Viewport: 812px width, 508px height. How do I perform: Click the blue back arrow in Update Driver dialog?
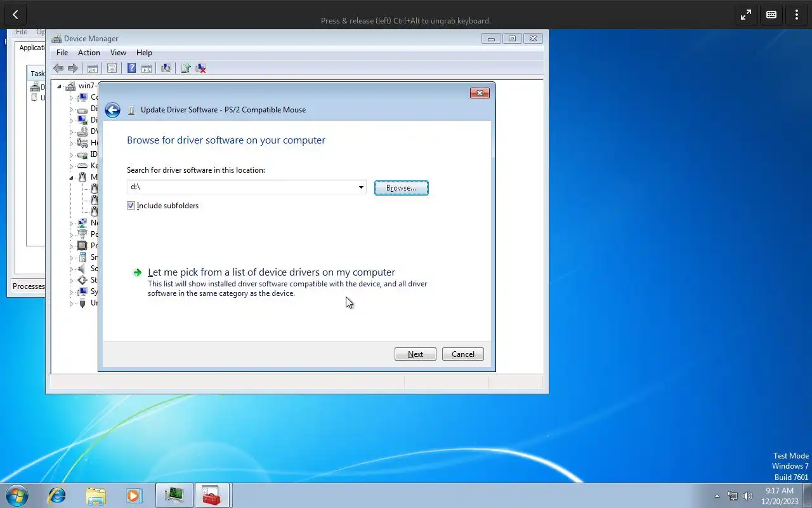tap(112, 110)
